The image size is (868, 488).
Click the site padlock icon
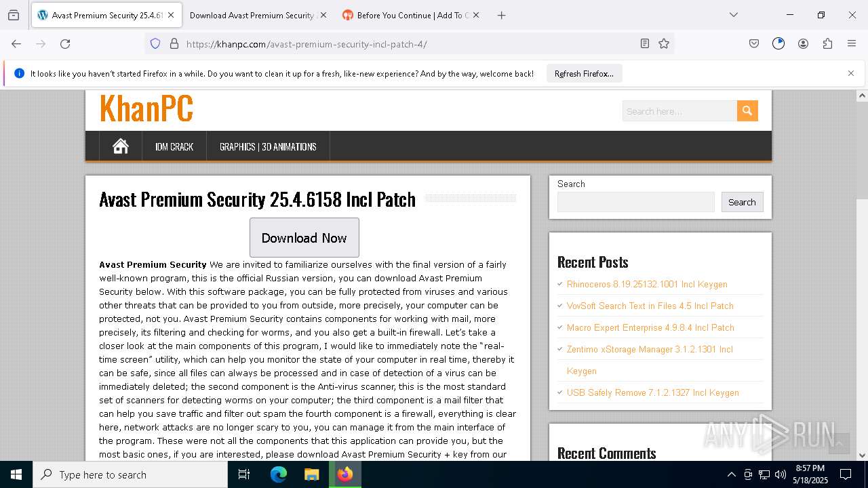(174, 43)
